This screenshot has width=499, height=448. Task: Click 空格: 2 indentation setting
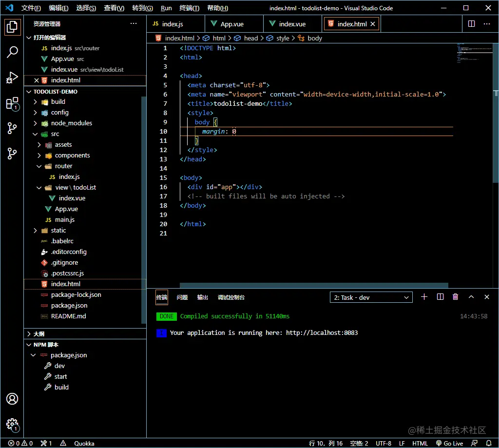(x=359, y=443)
